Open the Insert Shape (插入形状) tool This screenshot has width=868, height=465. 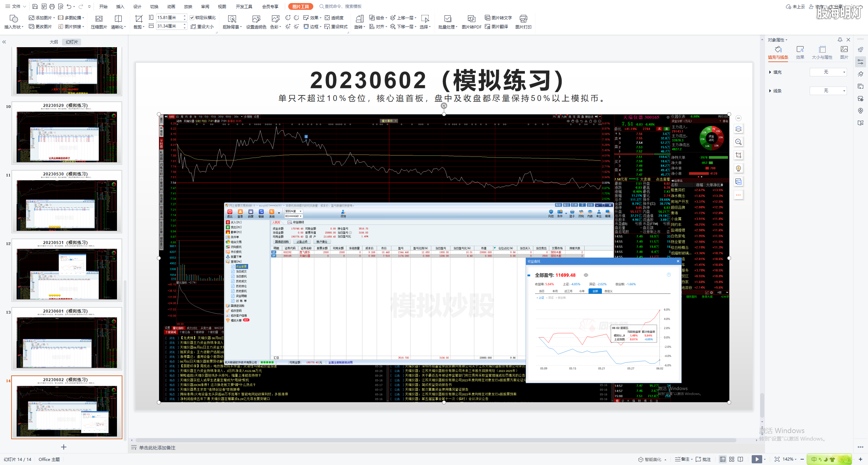[14, 22]
